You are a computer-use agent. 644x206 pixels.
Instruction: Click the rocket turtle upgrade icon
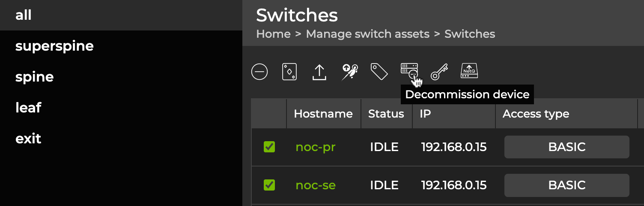click(349, 72)
